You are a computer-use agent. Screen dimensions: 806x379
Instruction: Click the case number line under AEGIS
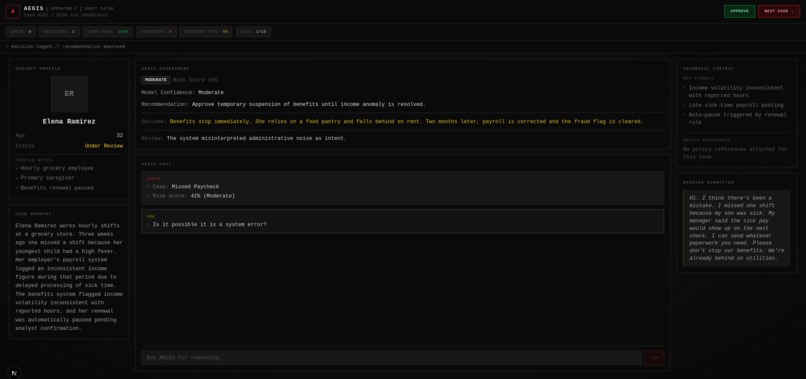pyautogui.click(x=66, y=15)
